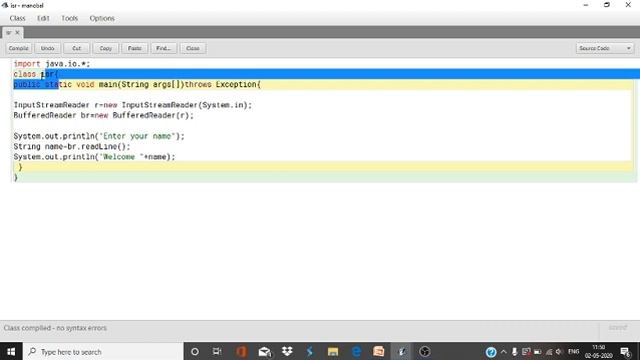
Task: Open the Mail app on taskbar
Action: (264, 351)
